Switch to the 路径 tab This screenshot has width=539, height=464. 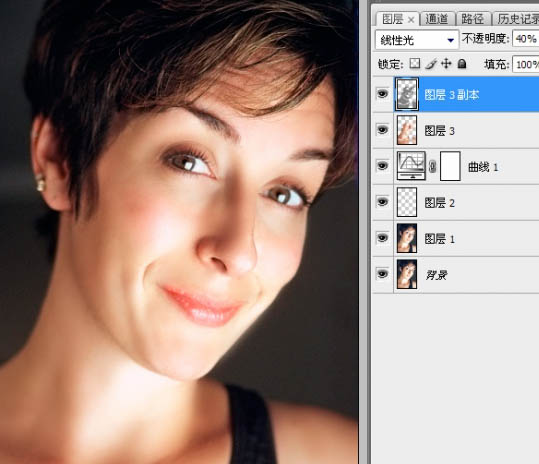[473, 19]
